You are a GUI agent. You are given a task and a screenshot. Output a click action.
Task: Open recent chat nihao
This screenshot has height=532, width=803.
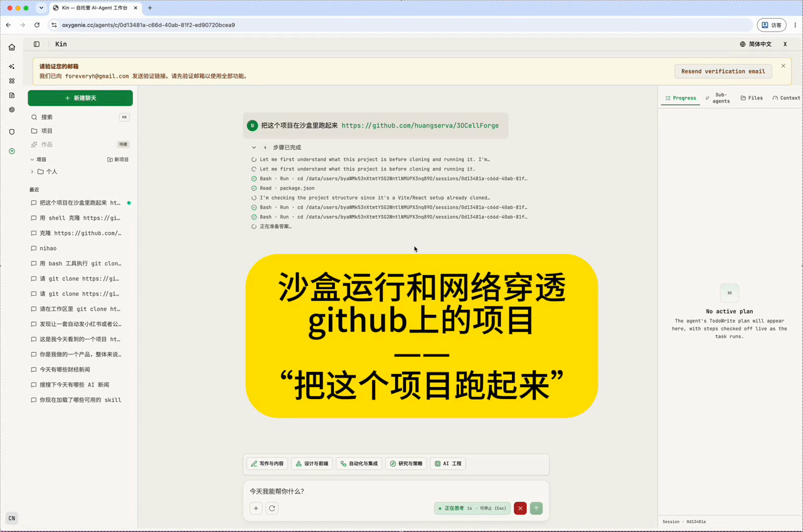tap(80, 248)
